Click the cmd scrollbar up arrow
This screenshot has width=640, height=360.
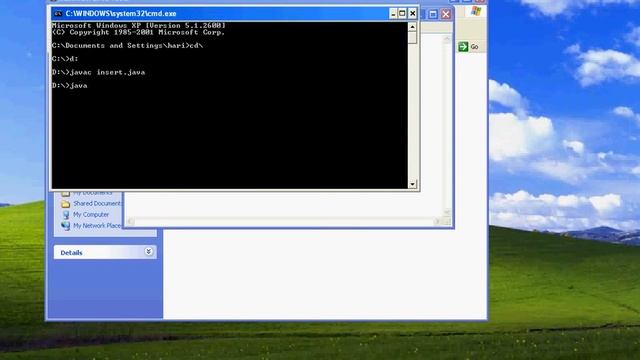tap(412, 27)
